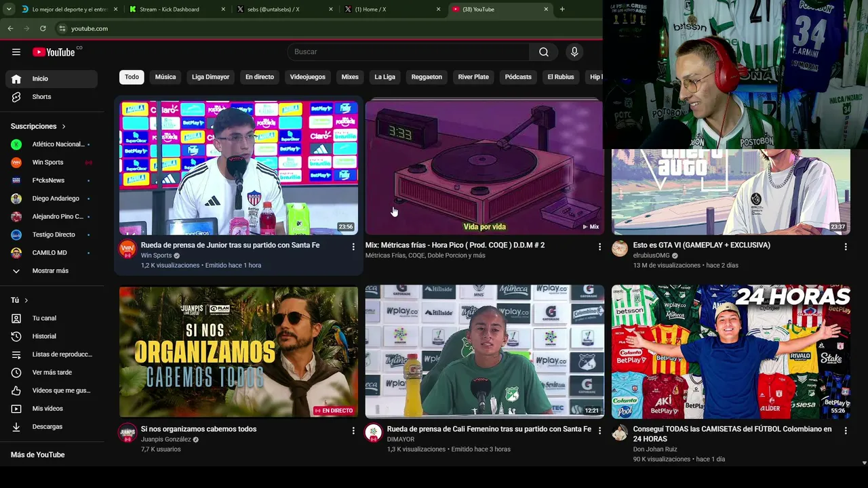Filter by the River Plate chip
The image size is (868, 488).
pyautogui.click(x=473, y=77)
